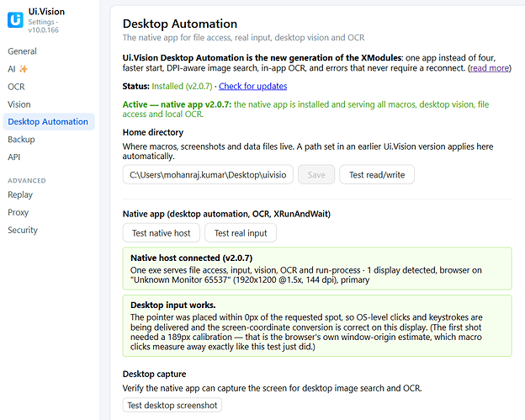Run 'Test real input'
This screenshot has height=420, width=525.
click(241, 233)
